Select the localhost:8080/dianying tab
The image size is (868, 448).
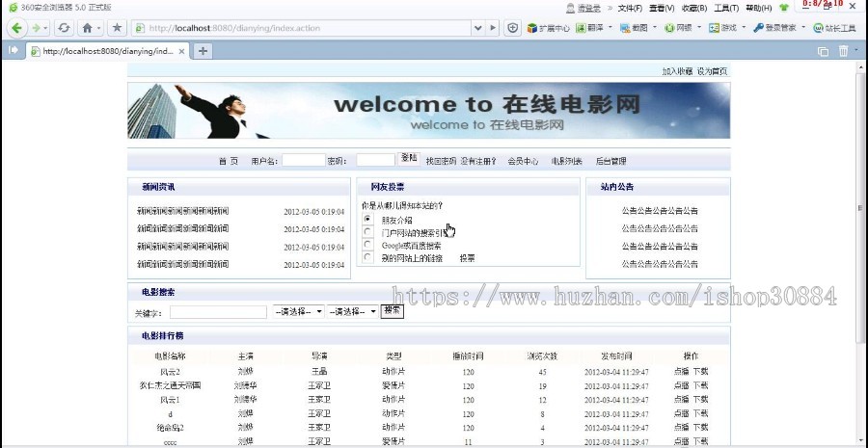108,51
